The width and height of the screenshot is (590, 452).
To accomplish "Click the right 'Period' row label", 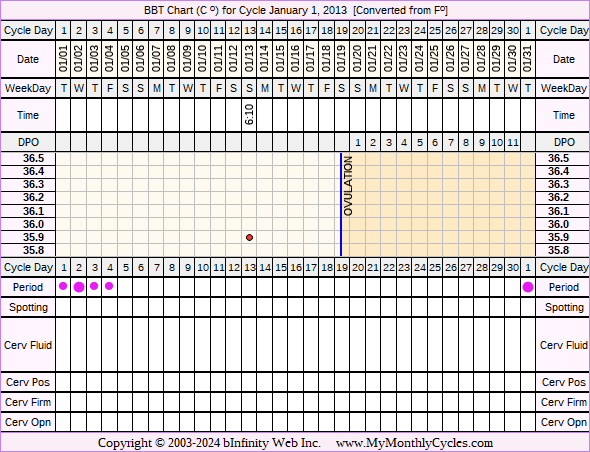I will pos(563,287).
